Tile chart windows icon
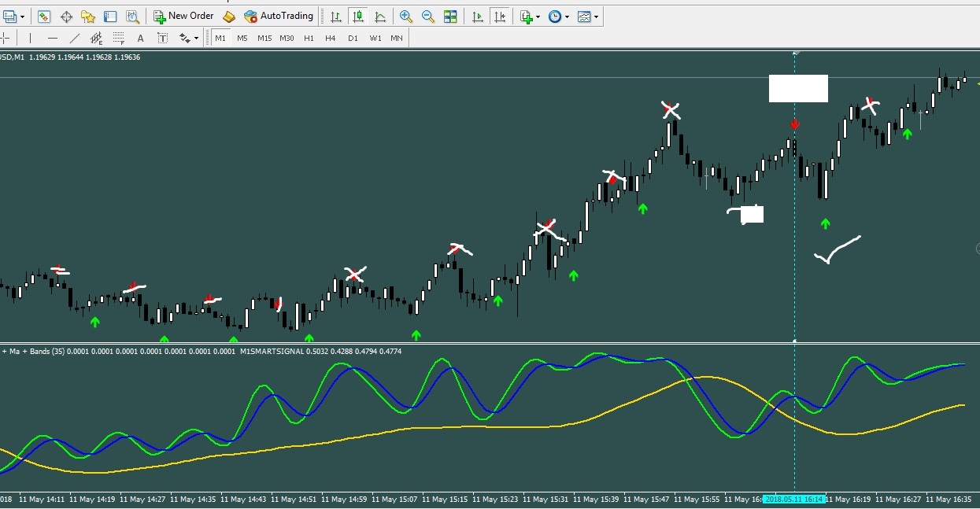The image size is (980, 509). (x=450, y=16)
